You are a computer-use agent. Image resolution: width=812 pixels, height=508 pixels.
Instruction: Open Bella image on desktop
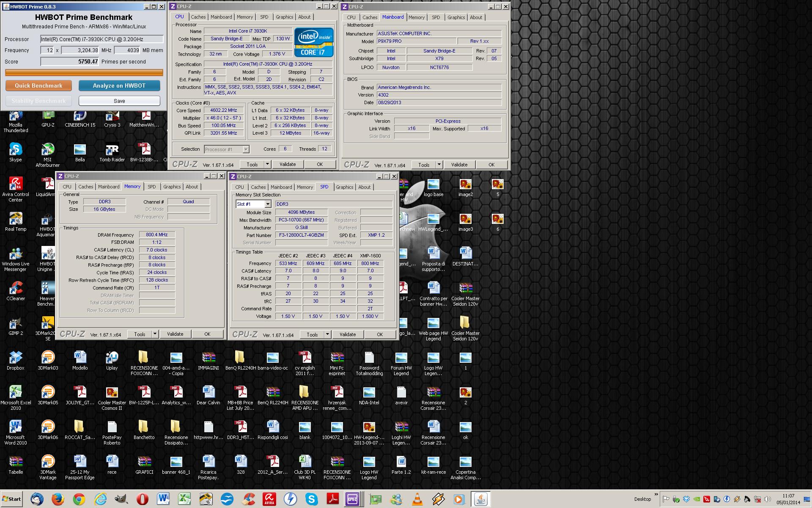click(80, 152)
